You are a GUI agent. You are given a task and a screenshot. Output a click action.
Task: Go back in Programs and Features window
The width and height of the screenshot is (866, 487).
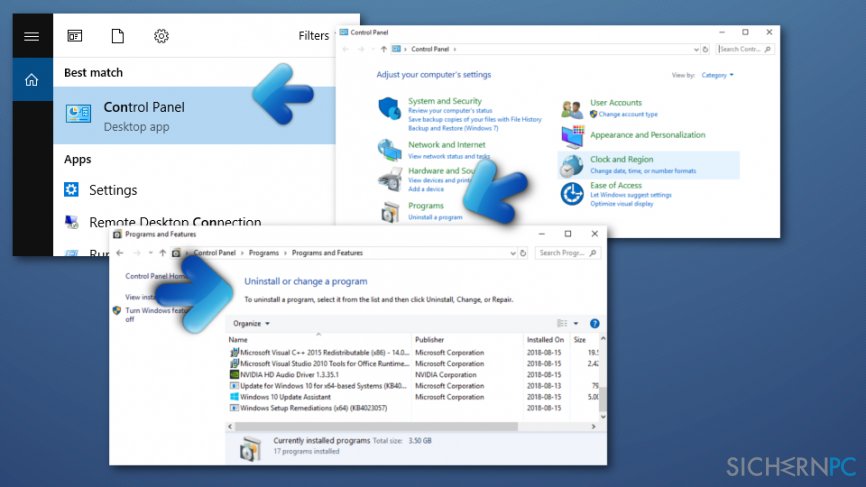pos(120,253)
